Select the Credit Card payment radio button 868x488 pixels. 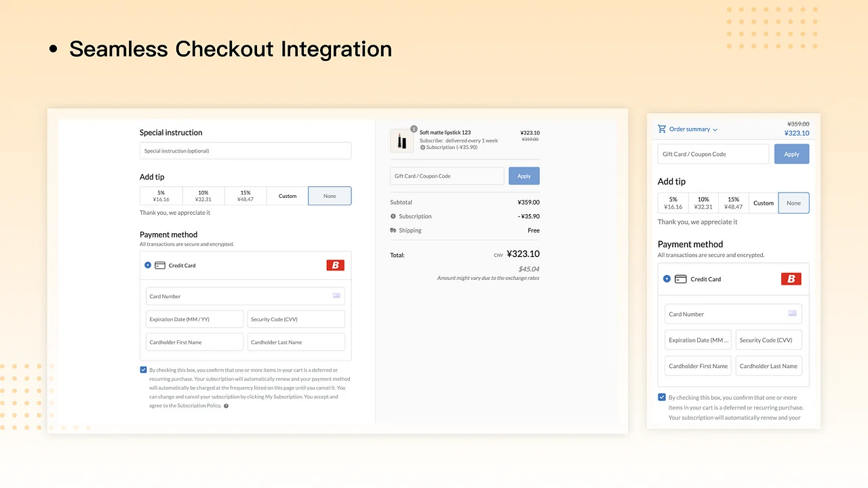(148, 265)
